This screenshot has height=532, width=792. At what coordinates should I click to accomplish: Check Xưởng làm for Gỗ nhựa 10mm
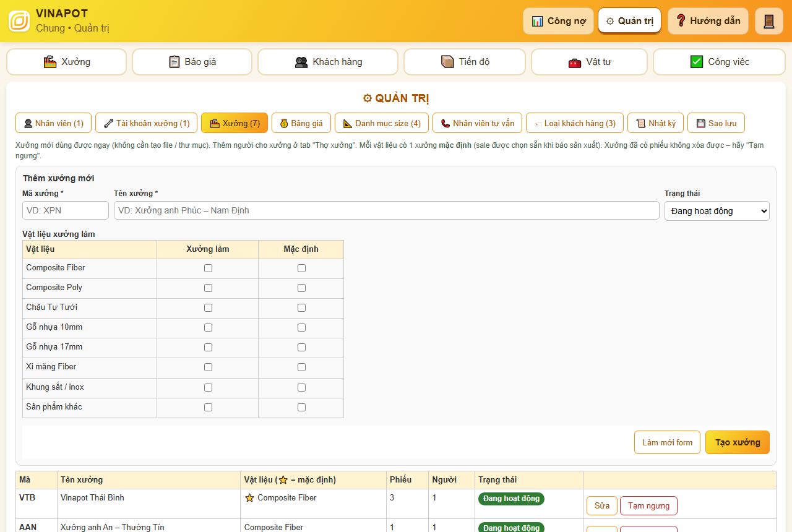click(208, 327)
